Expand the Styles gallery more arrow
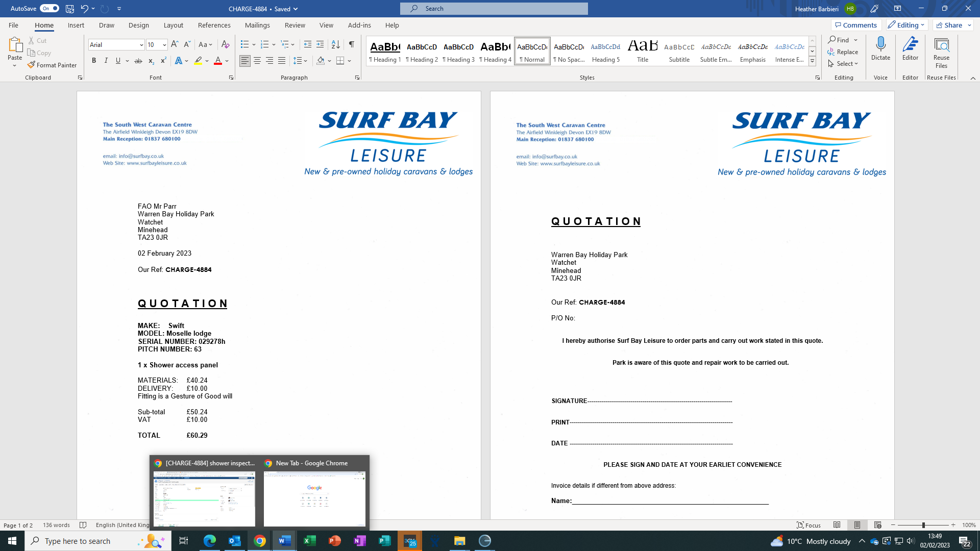 coord(812,61)
